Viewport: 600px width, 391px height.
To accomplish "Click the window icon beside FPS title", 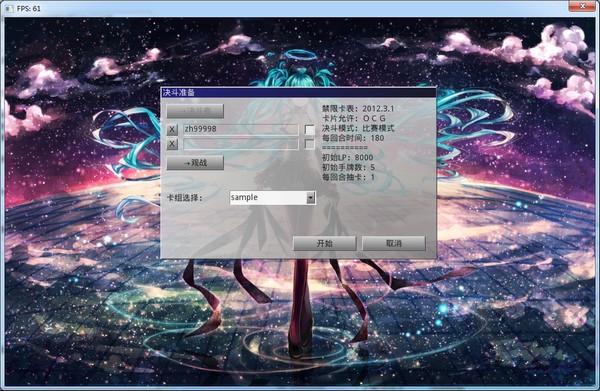I will (9, 8).
